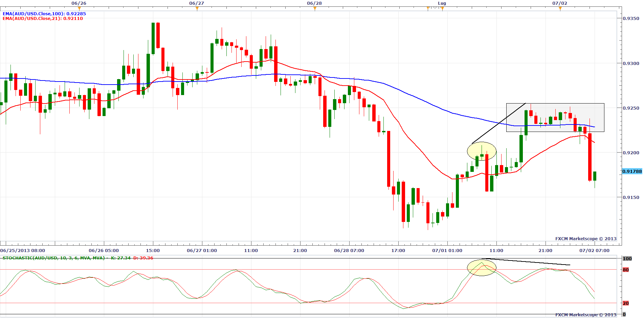Screen dimensions: 644x318
Task: Select the orange day marker below 06/27
Action: [x=197, y=8]
